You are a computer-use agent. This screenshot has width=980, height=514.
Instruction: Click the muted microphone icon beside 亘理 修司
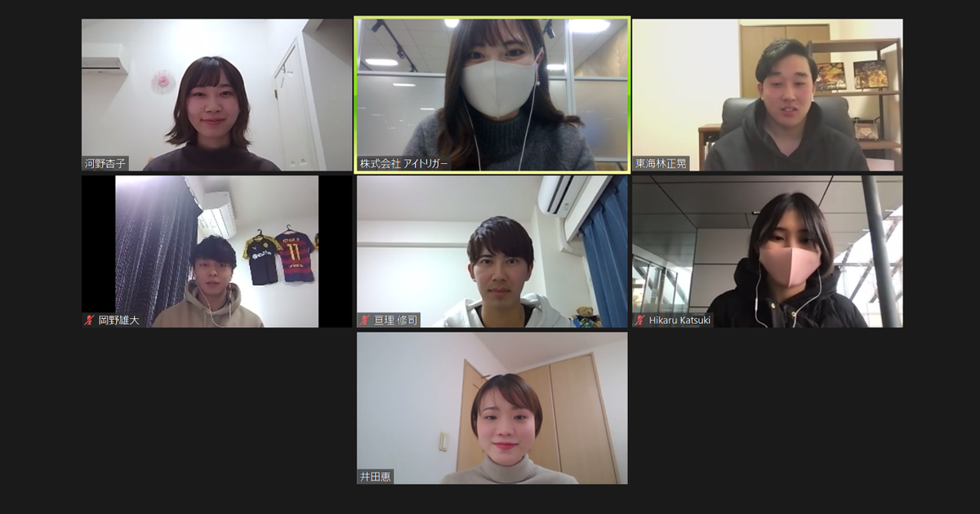pyautogui.click(x=365, y=320)
